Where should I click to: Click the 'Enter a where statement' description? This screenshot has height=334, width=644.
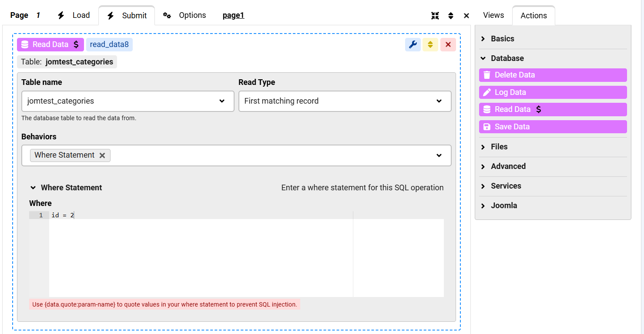(x=362, y=188)
